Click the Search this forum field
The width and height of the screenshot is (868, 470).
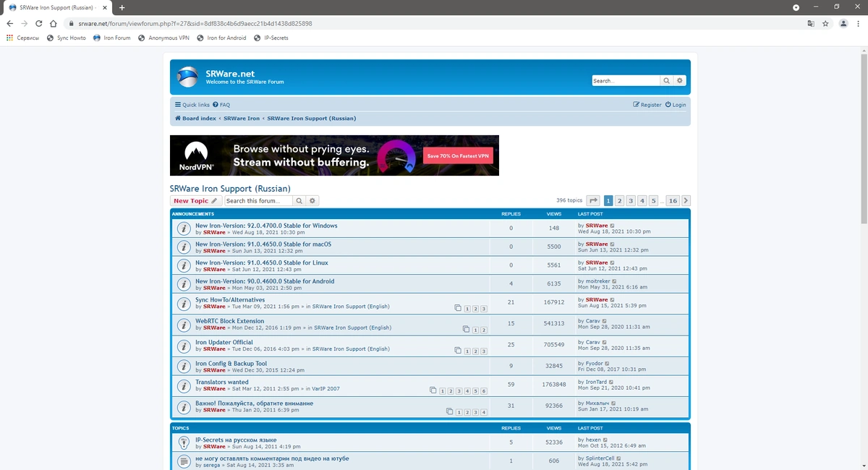click(x=258, y=200)
